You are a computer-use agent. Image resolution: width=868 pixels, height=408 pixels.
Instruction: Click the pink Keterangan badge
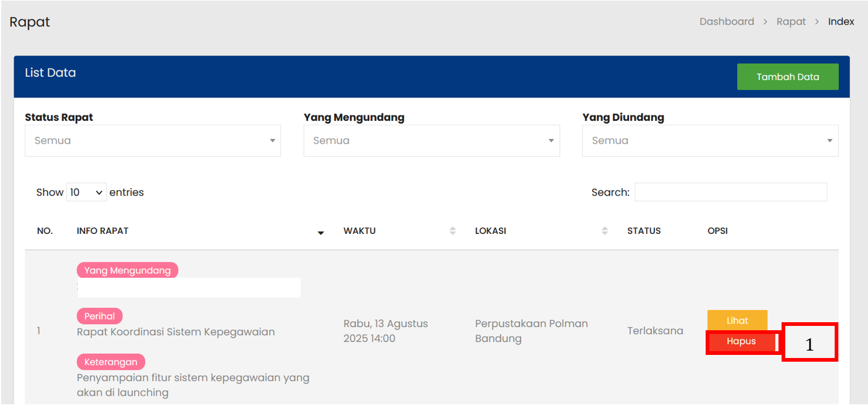(x=111, y=362)
